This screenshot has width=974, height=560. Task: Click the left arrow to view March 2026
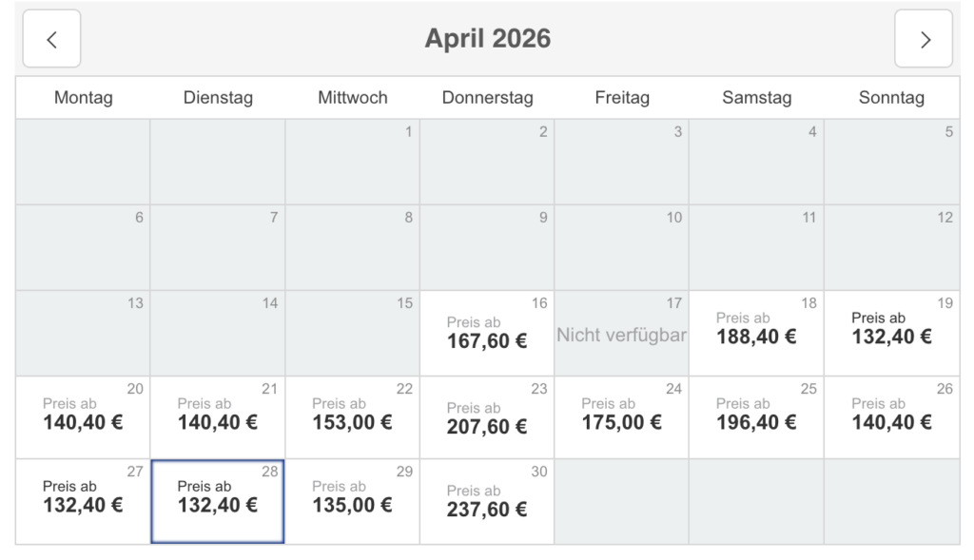point(51,38)
